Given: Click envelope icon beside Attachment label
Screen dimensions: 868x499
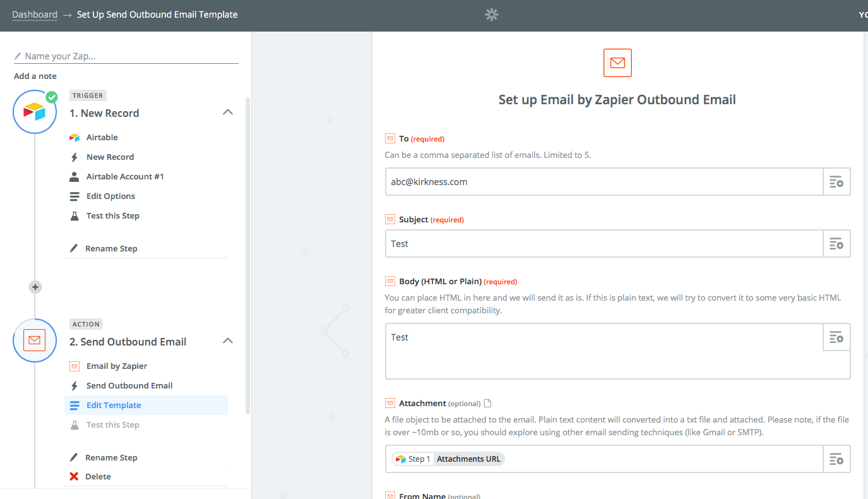Looking at the screenshot, I should (x=390, y=403).
